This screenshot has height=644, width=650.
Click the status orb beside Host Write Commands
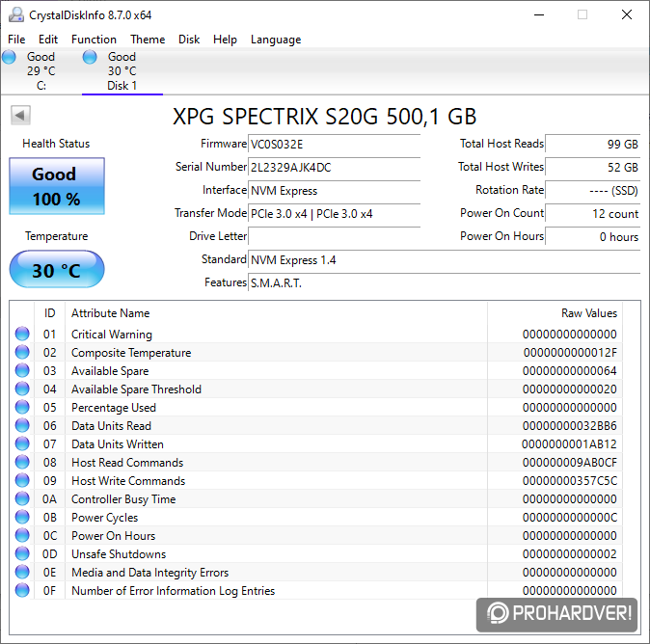[x=22, y=480]
